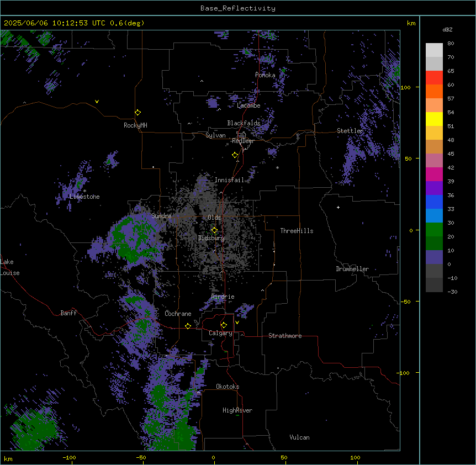Click the RedDeer city label

[x=243, y=141]
